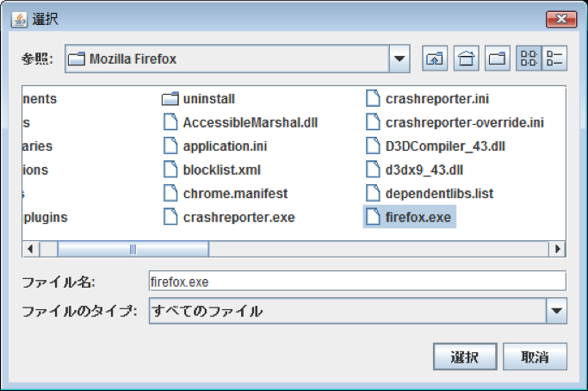This screenshot has width=588, height=391.
Task: Open the Home directory
Action: (466, 59)
